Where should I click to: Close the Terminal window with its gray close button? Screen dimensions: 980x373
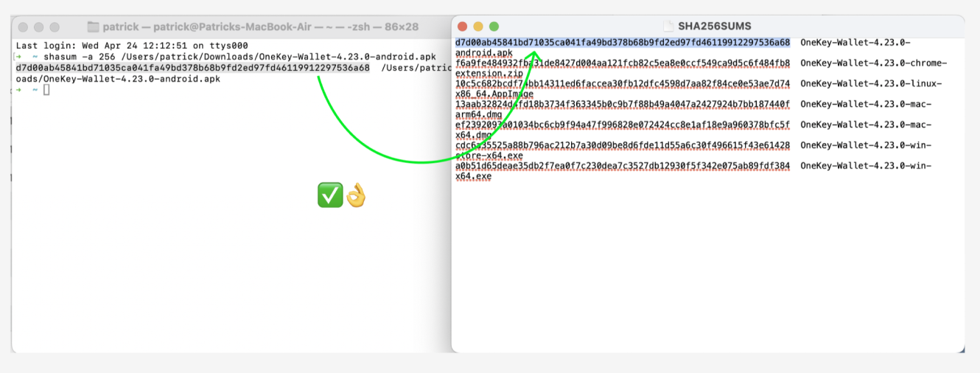(x=22, y=27)
